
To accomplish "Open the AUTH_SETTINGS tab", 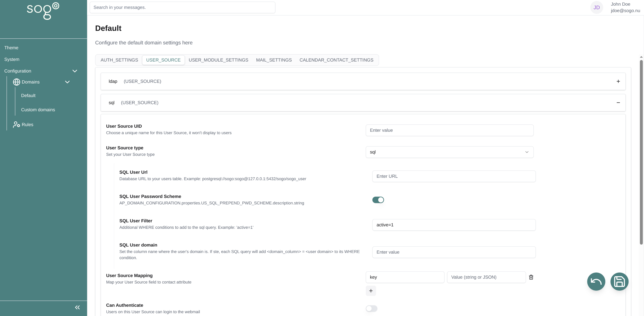I will click(119, 60).
